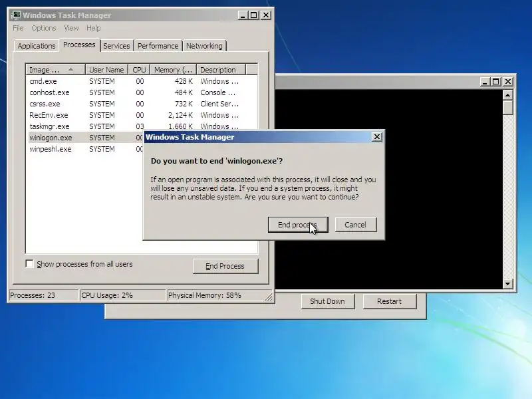
Task: Click the Restart button
Action: coord(390,301)
